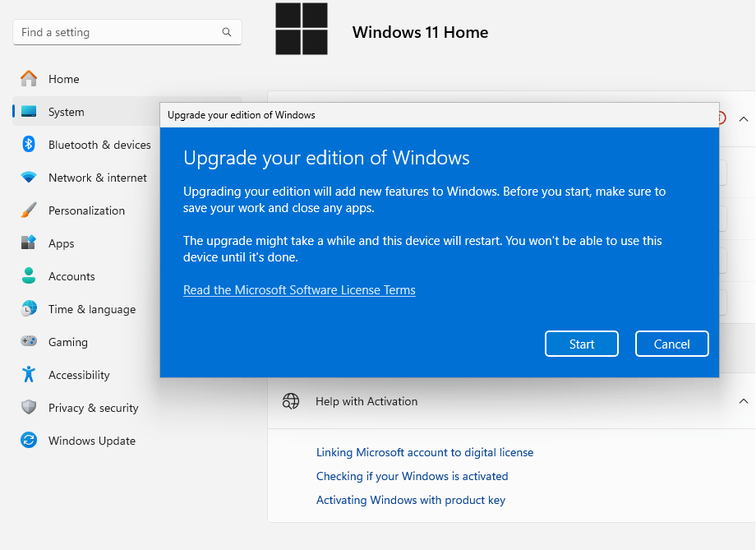Viewport: 756px width, 550px height.
Task: Click the Upgrade your edition of Windows heading
Action: pyautogui.click(x=326, y=158)
